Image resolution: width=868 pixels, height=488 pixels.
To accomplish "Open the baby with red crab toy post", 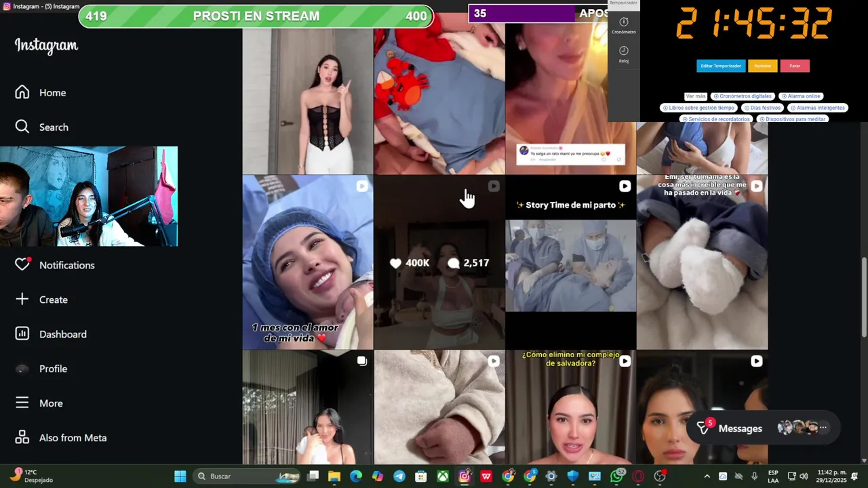I will pyautogui.click(x=439, y=95).
